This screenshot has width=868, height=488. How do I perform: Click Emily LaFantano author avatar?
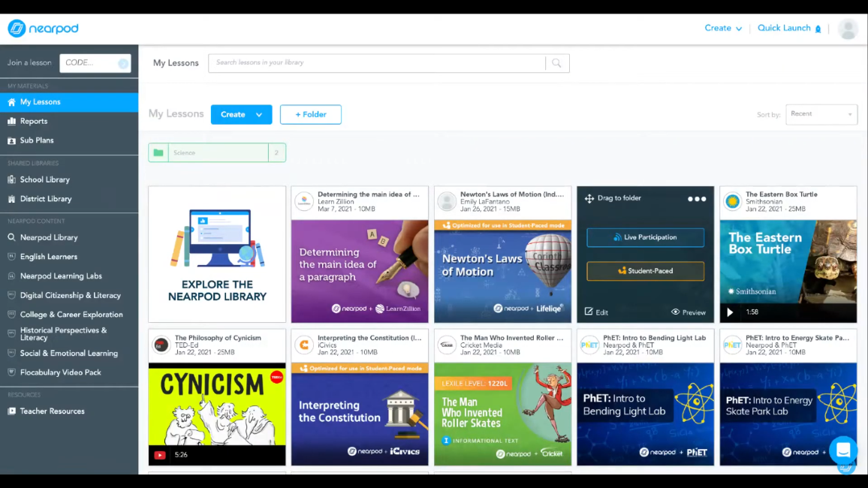[447, 201]
